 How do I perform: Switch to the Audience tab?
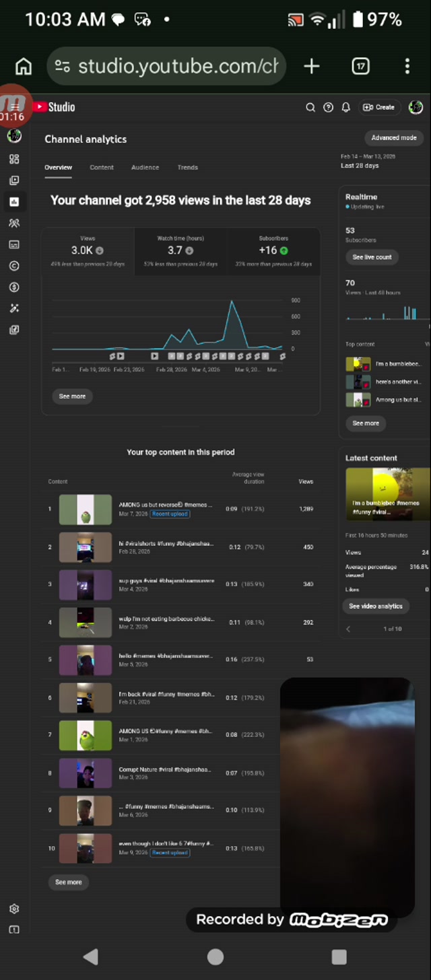(x=145, y=168)
